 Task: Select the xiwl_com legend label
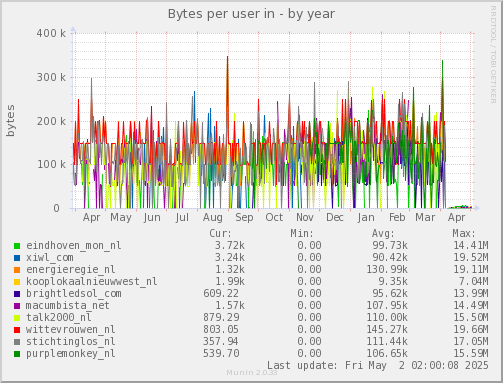pos(50,258)
